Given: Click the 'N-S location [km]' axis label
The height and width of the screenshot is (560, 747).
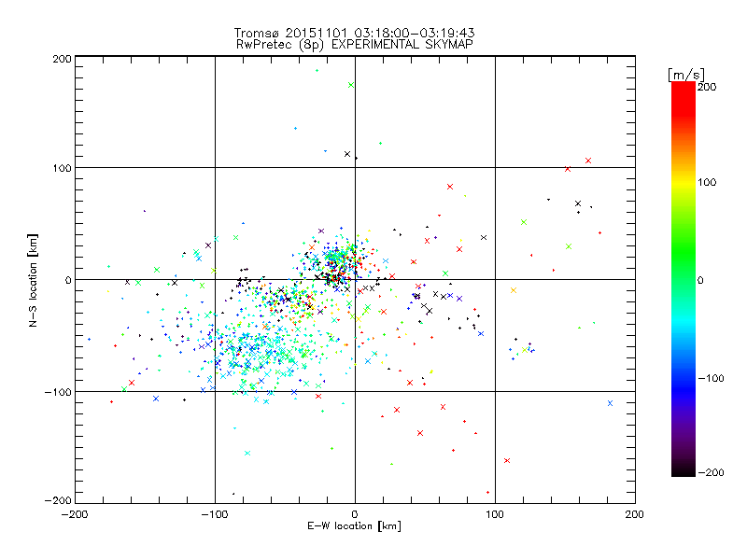Looking at the screenshot, I should [33, 280].
